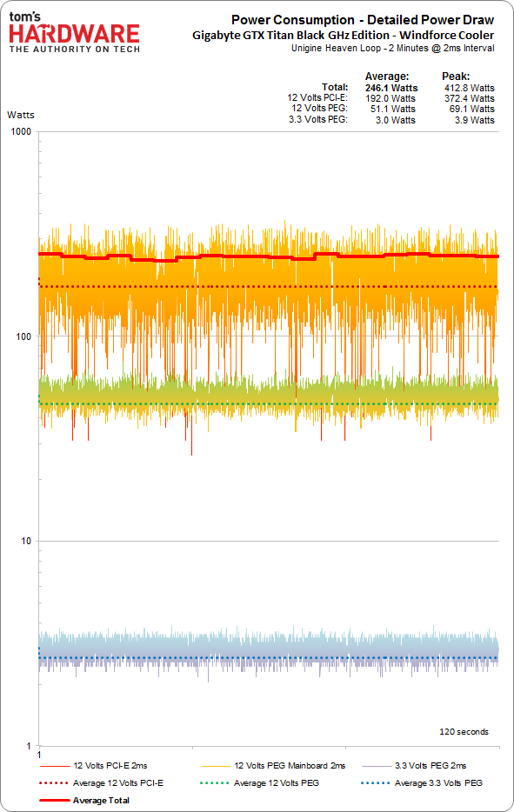Click the green dotted PEG average line
This screenshot has height=812, width=514.
coord(269,404)
